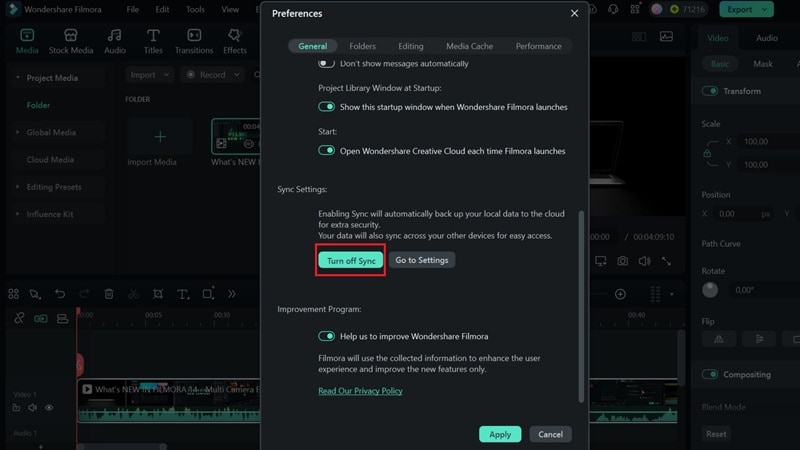Click the Rotate dial knob

click(710, 290)
